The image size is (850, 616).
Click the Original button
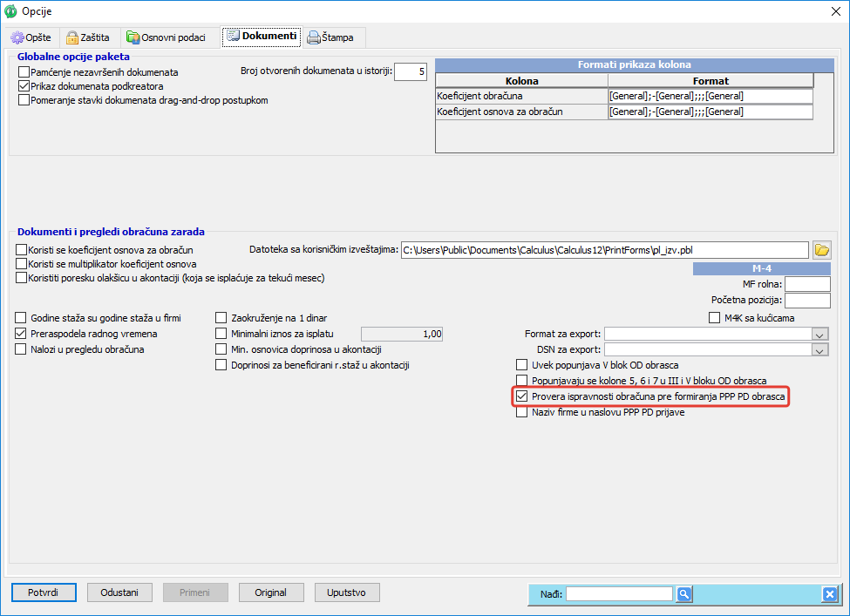point(270,592)
